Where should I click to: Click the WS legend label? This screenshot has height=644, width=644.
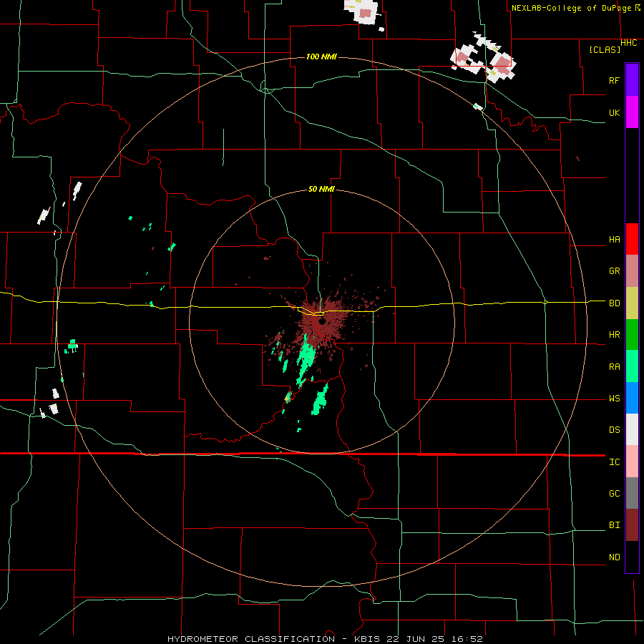(x=614, y=399)
